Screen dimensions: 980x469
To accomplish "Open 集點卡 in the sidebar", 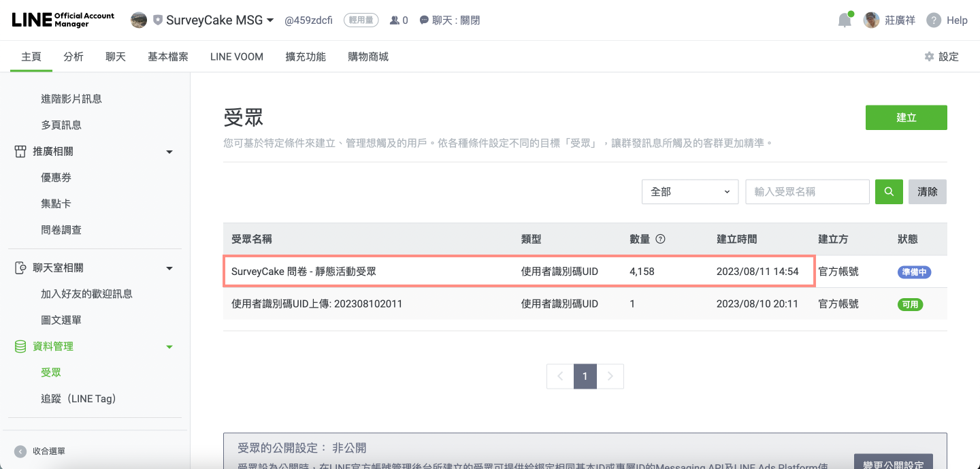I will click(56, 204).
